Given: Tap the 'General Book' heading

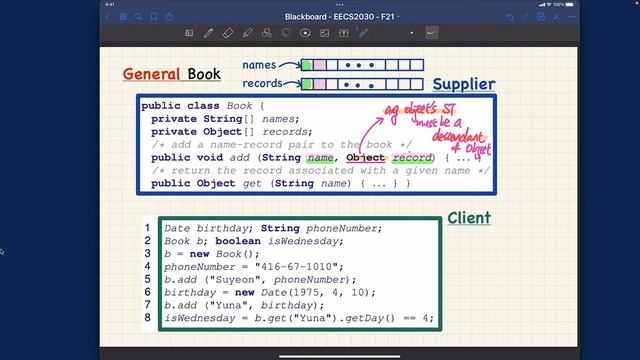Looking at the screenshot, I should pos(172,74).
